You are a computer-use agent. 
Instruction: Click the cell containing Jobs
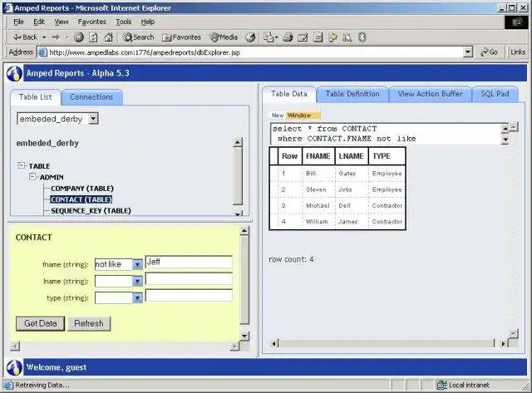[352, 189]
